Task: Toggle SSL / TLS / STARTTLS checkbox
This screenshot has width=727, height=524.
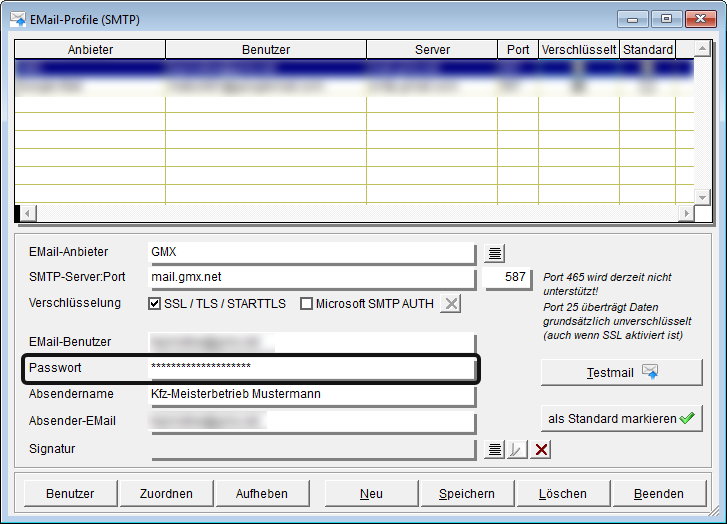Action: coord(154,304)
